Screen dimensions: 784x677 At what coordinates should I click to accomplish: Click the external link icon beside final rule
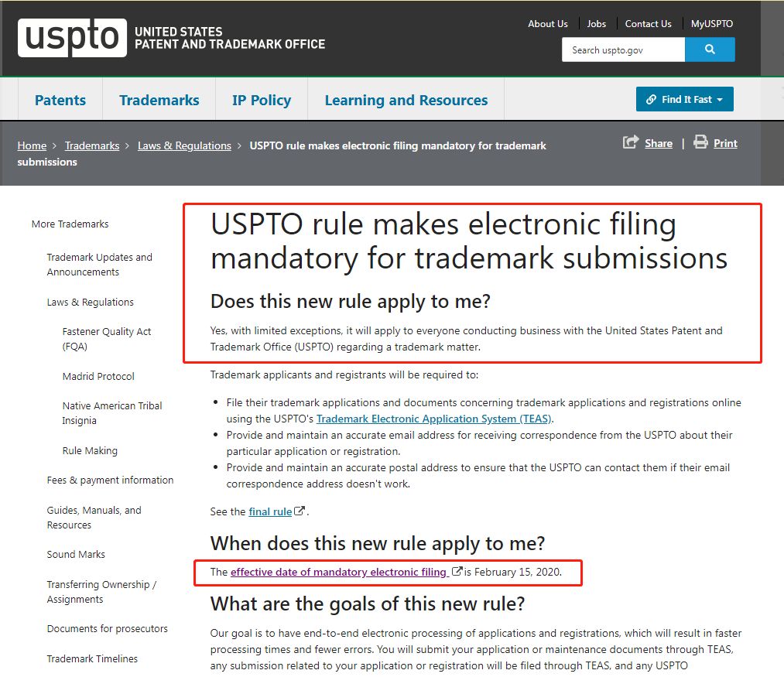pos(300,511)
